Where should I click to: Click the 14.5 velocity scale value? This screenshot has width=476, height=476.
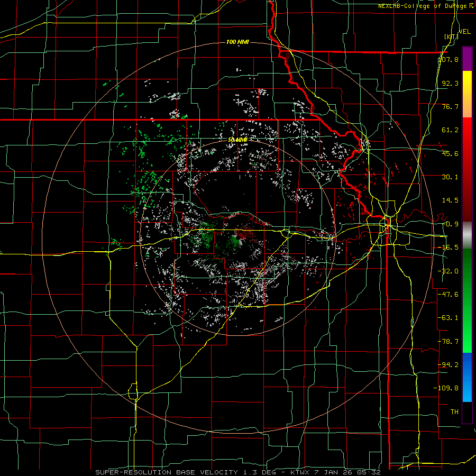pyautogui.click(x=450, y=200)
